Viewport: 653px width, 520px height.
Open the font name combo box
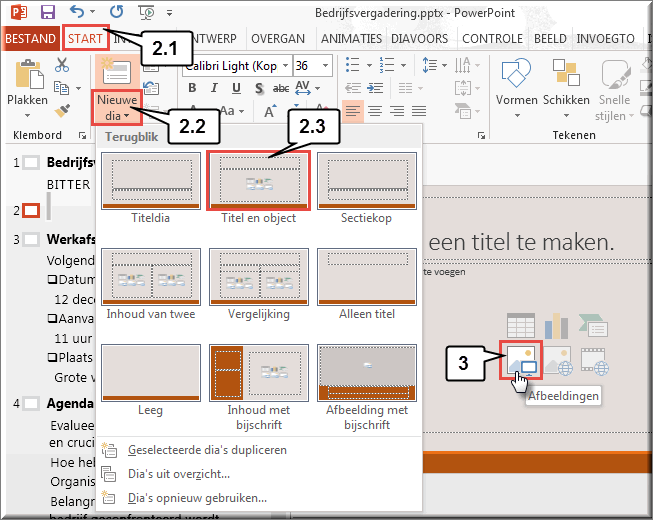pyautogui.click(x=237, y=66)
